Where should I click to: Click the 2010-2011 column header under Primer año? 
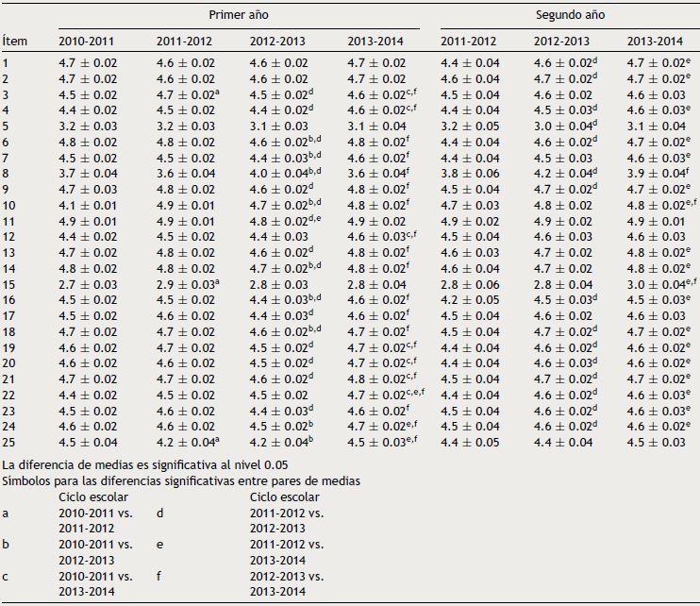click(x=88, y=42)
